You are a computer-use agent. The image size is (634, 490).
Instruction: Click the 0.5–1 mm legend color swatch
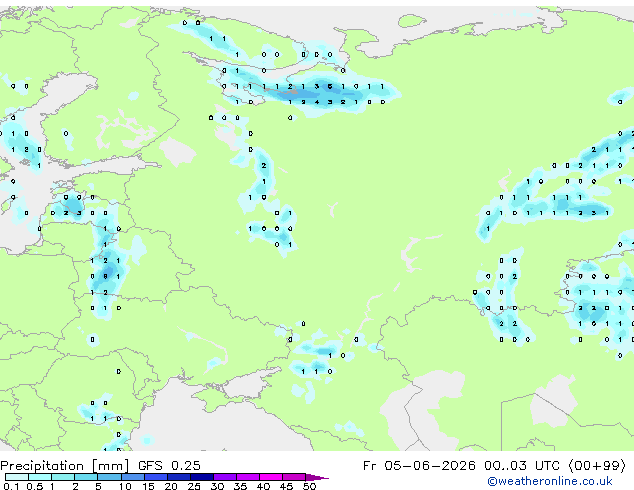point(40,477)
